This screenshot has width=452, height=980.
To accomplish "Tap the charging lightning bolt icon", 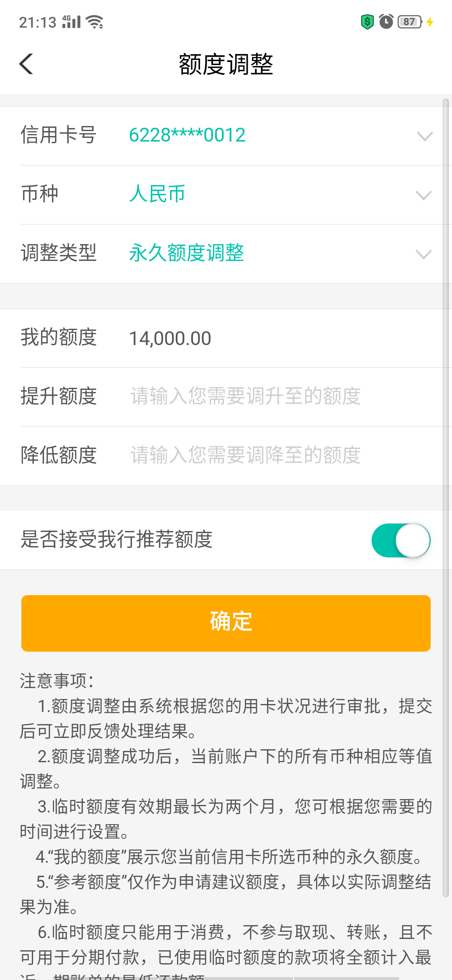I will [430, 22].
